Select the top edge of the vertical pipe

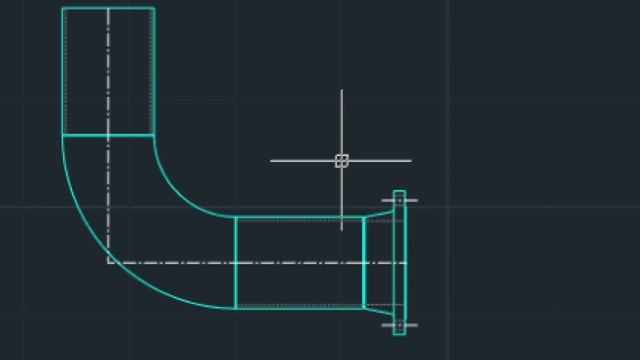[x=108, y=8]
